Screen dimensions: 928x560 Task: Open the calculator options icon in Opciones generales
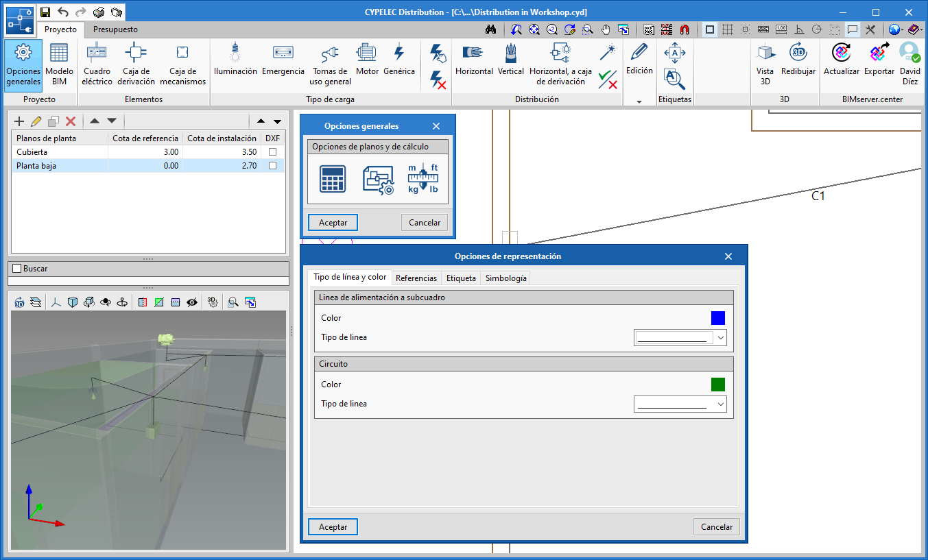[x=333, y=179]
